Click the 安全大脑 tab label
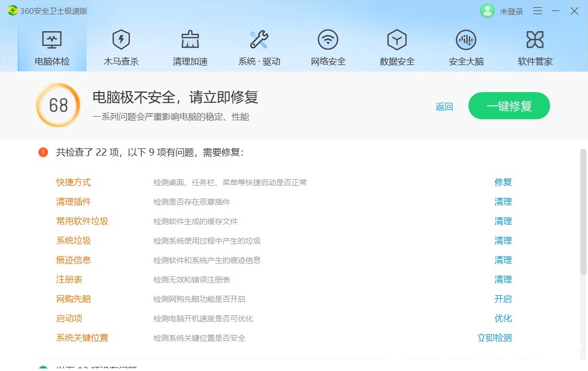This screenshot has width=588, height=371. tap(466, 61)
